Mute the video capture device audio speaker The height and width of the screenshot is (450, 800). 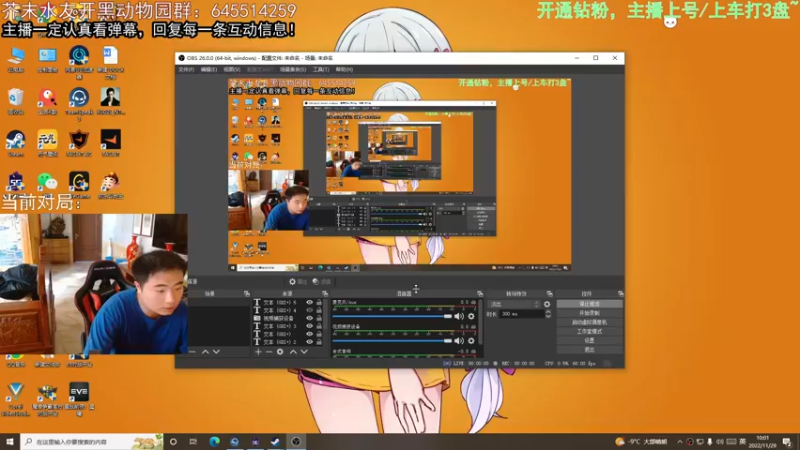459,341
